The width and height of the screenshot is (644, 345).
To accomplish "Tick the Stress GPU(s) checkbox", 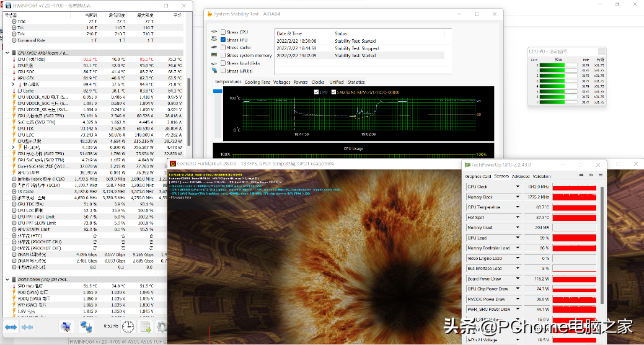I will [223, 71].
